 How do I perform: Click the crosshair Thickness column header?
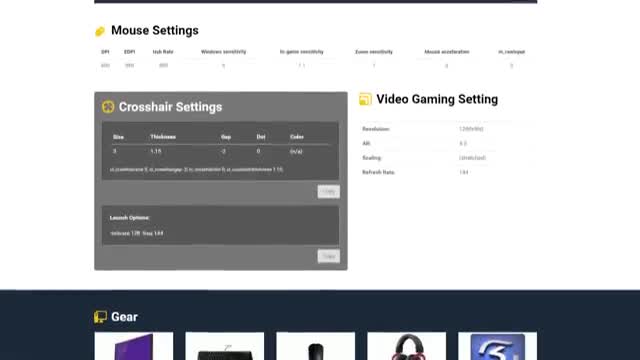(163, 137)
